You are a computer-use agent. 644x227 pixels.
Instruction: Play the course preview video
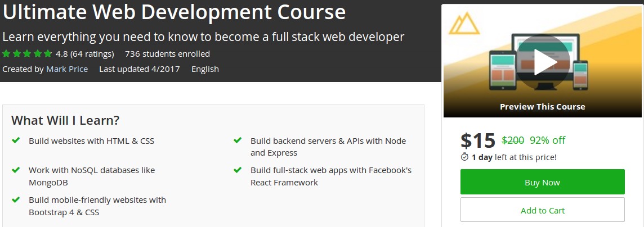(543, 62)
